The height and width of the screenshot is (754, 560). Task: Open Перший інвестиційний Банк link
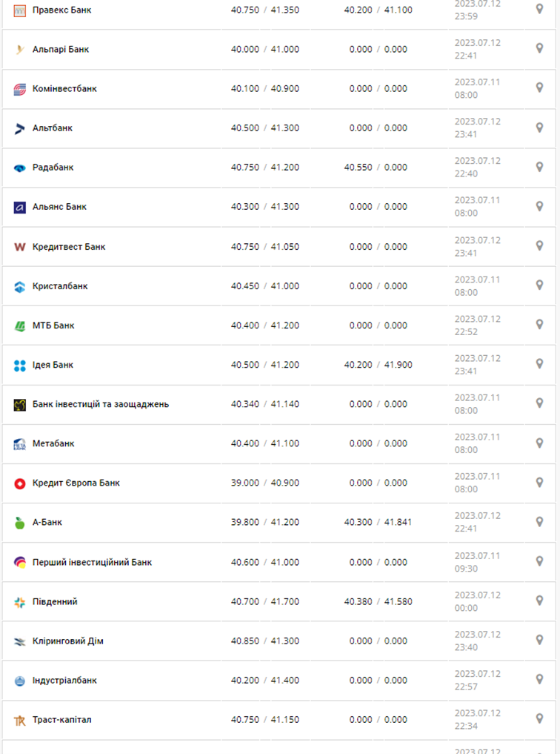click(92, 562)
